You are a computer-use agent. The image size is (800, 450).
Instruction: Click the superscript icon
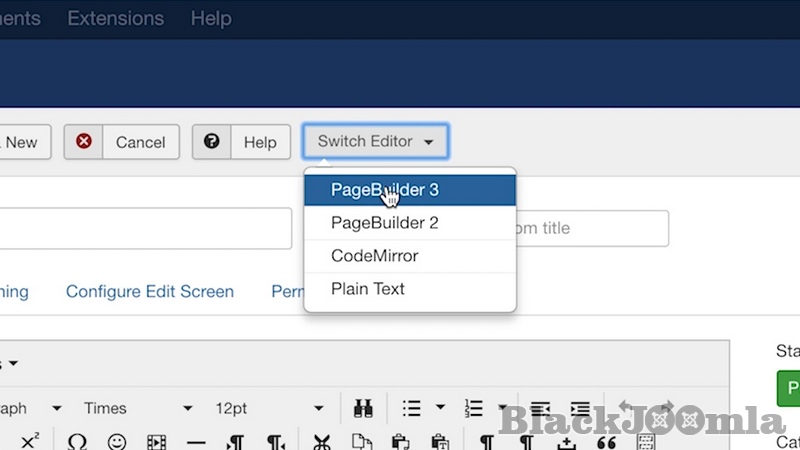click(30, 440)
